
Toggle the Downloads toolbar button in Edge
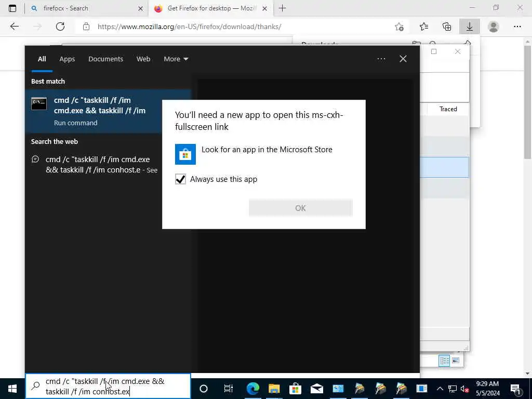470,26
